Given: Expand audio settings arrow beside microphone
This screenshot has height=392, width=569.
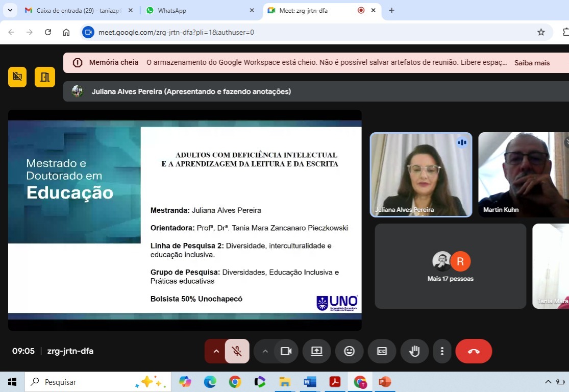Looking at the screenshot, I should tap(216, 351).
